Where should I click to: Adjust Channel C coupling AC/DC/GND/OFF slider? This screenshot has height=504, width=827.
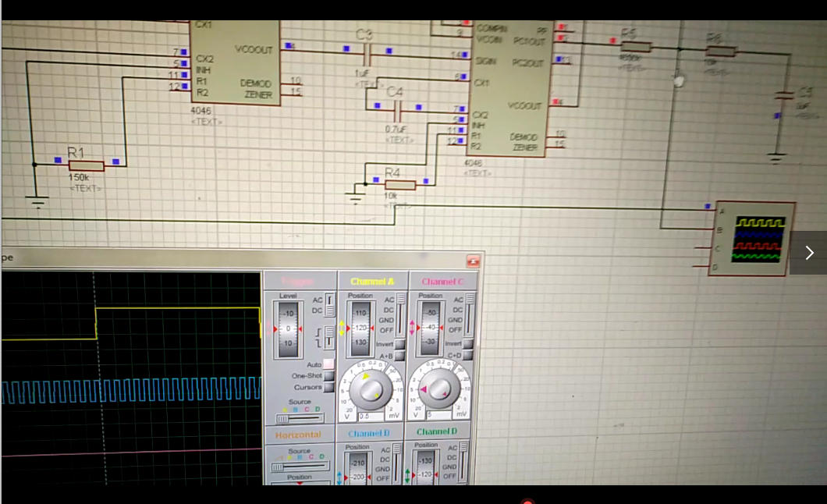click(x=470, y=314)
